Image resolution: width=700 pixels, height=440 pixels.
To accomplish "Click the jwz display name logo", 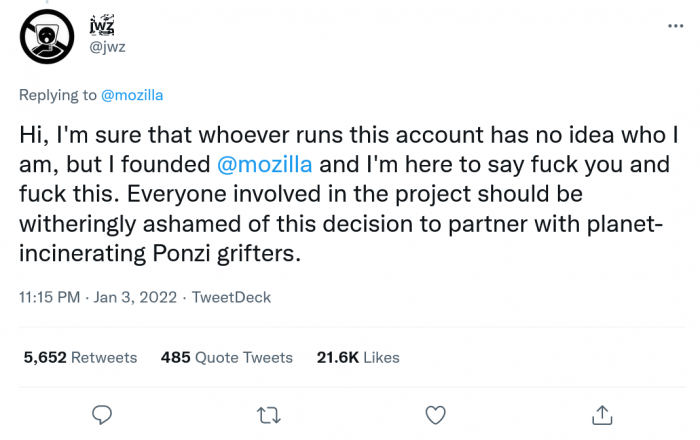I will (103, 22).
